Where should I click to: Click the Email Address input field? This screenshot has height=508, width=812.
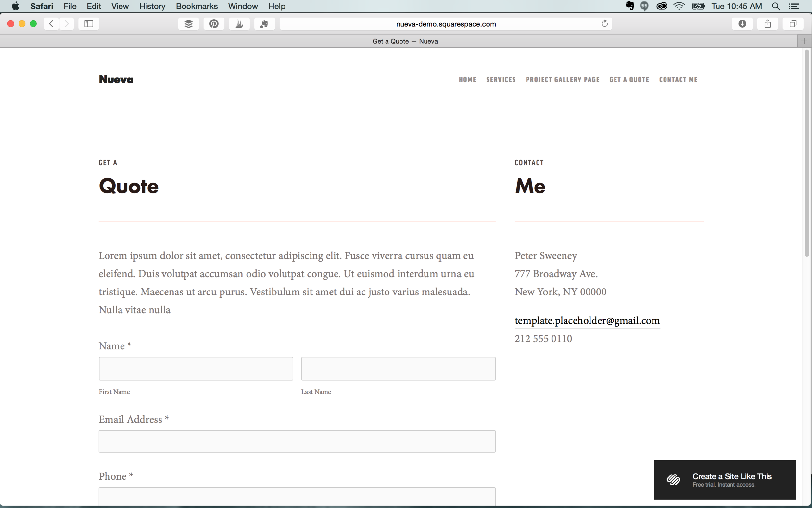pos(297,441)
